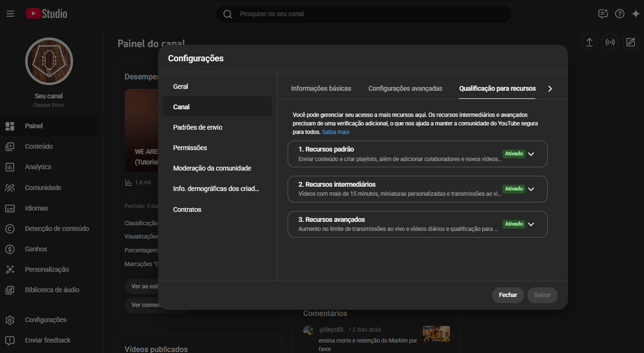Open the Saiba mais link
This screenshot has height=353, width=644.
click(x=336, y=132)
